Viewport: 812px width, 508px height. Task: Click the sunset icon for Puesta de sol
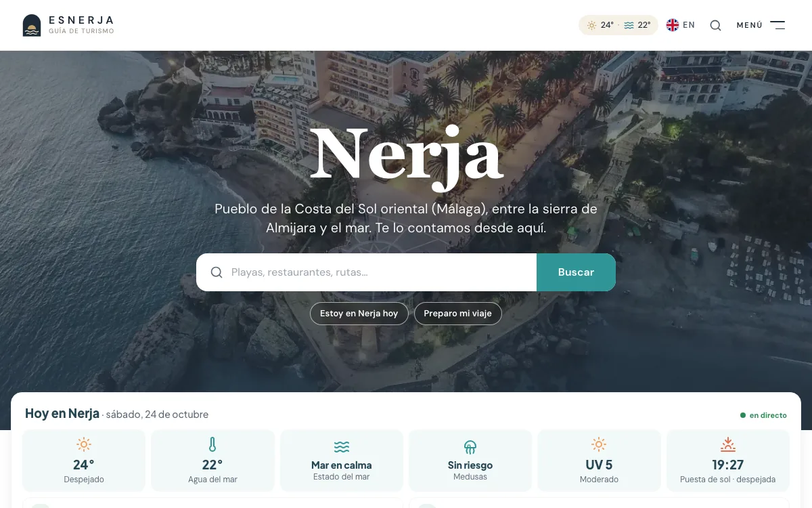pos(728,444)
